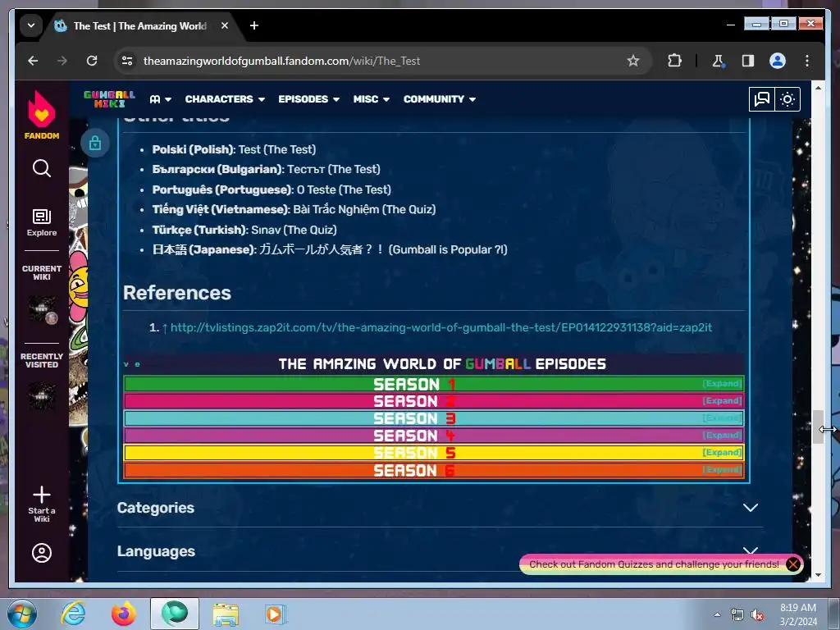Open Chrome Labs flask icon
The image size is (840, 630).
(x=718, y=61)
